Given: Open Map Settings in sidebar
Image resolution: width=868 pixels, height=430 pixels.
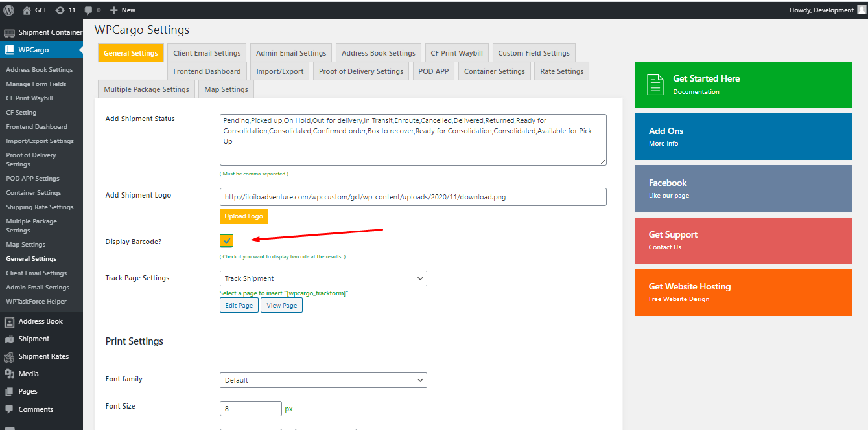Looking at the screenshot, I should click(26, 245).
